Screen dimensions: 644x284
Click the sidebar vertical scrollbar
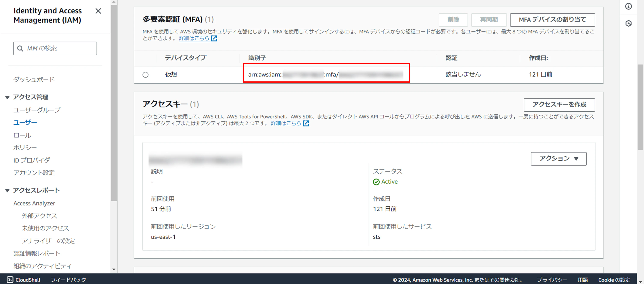click(114, 103)
